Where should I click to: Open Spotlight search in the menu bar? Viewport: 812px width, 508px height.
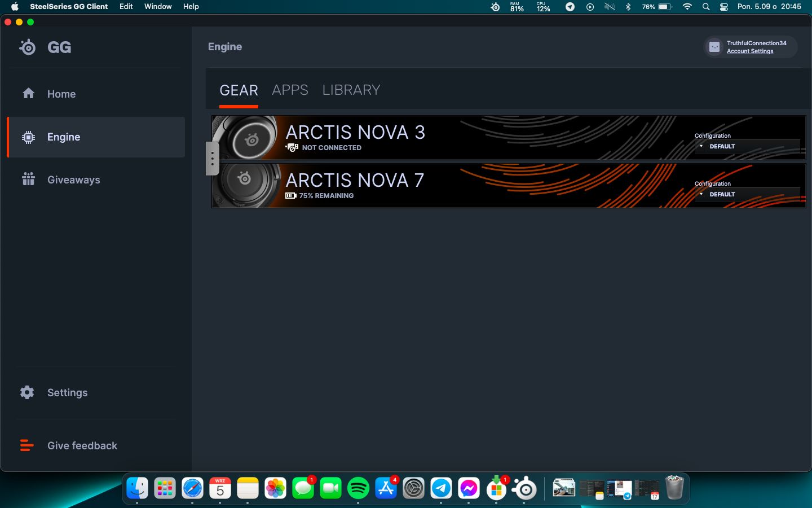tap(706, 7)
